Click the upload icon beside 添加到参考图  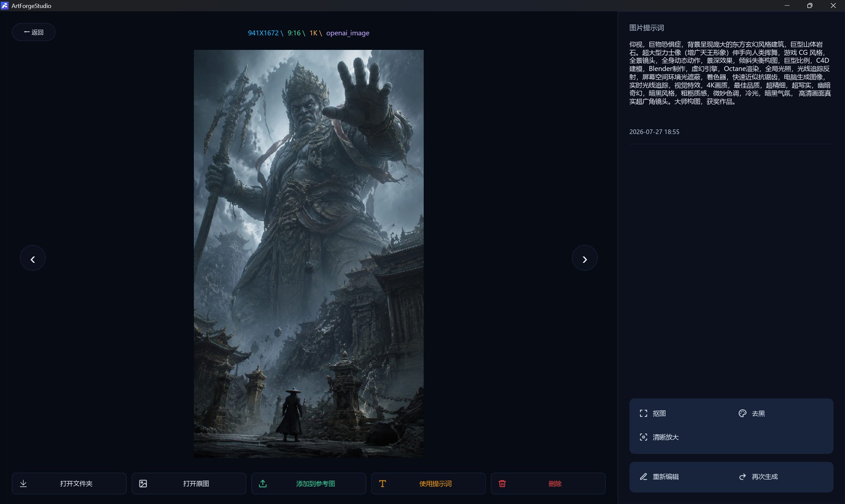pos(263,484)
